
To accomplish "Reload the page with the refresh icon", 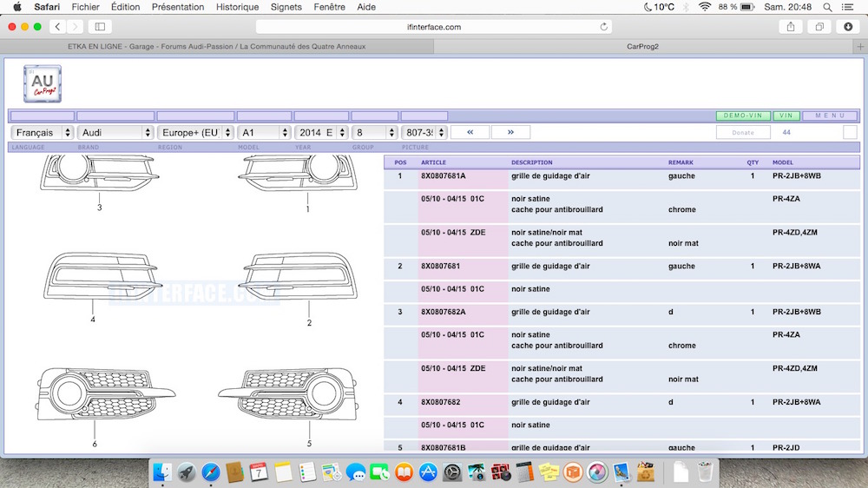I will tap(604, 27).
